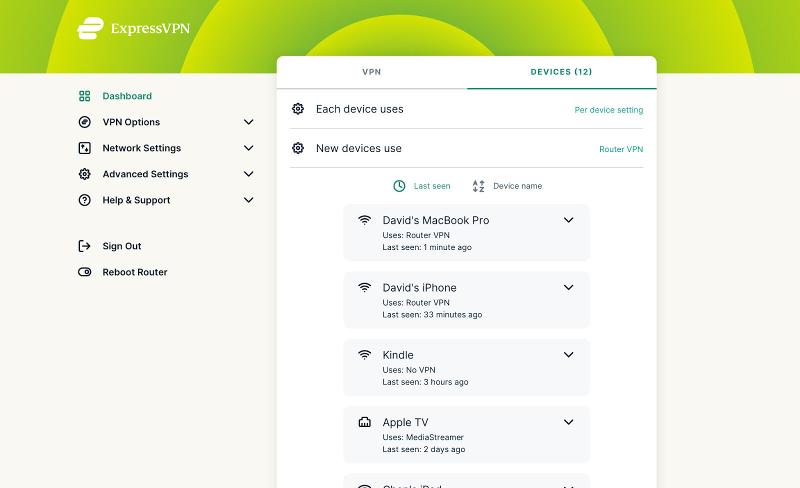
Task: Click gear icon beside New devices use
Action: (x=298, y=148)
